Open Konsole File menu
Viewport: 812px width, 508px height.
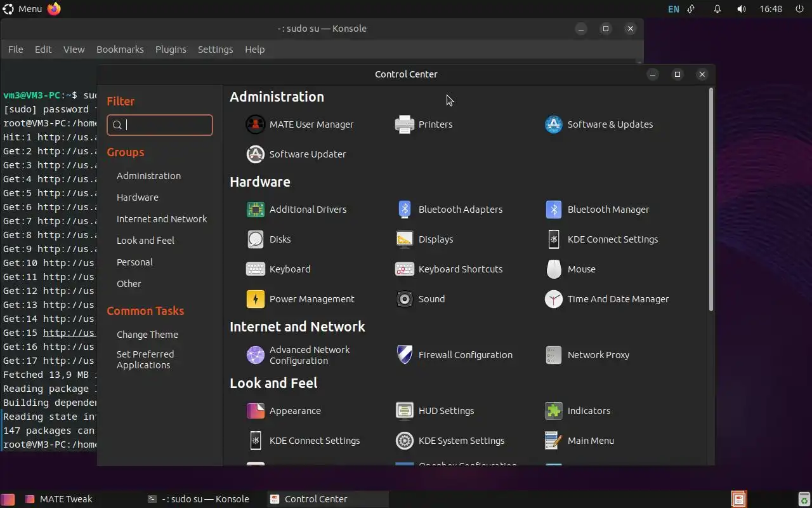tap(15, 50)
